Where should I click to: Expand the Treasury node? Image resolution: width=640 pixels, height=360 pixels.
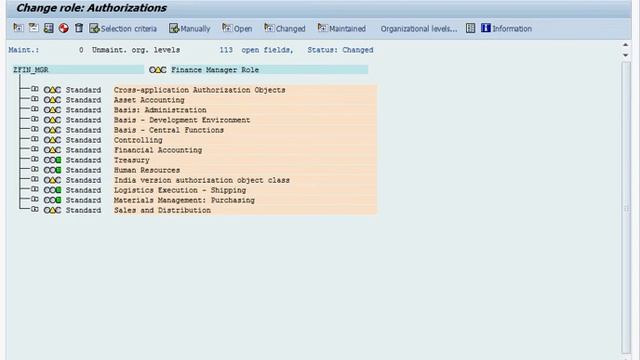coord(35,159)
